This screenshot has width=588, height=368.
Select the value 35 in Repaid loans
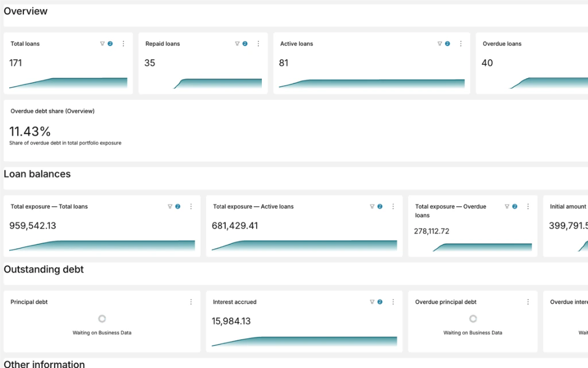pos(150,63)
